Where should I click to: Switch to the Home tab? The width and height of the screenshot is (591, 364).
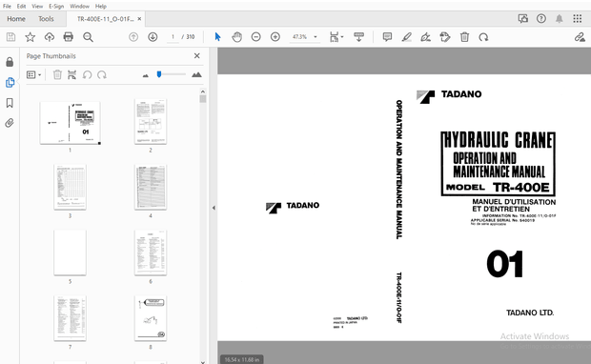16,19
